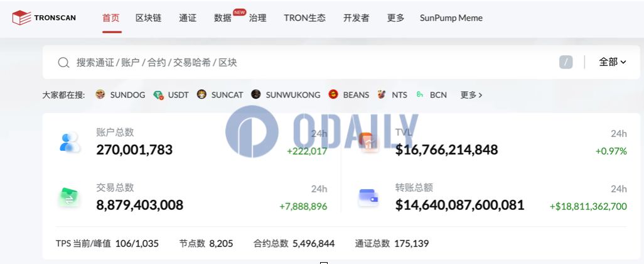
Task: Click the SUNCAT token icon
Action: pos(201,94)
